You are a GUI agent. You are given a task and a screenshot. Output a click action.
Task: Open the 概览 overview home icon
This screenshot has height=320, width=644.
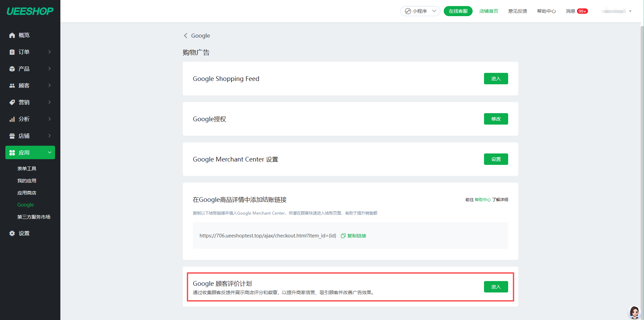point(12,35)
